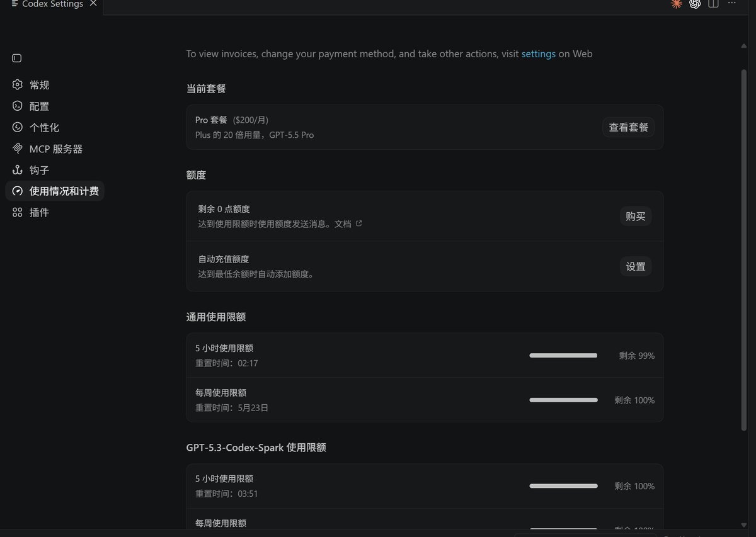
Task: Click the 购买 credits button
Action: click(636, 216)
